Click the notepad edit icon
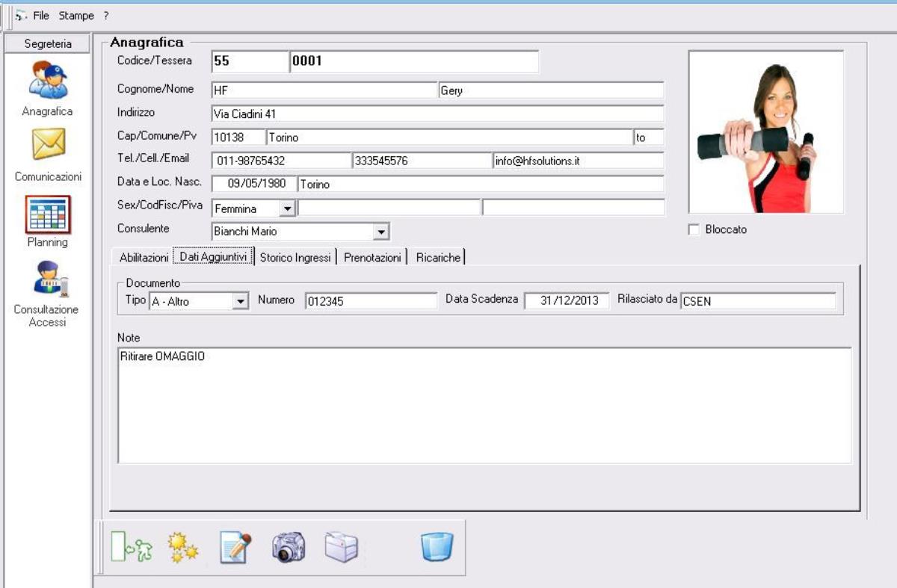 tap(235, 548)
